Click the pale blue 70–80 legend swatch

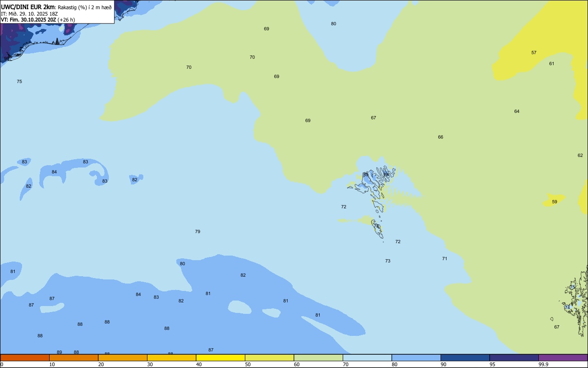tap(367, 357)
